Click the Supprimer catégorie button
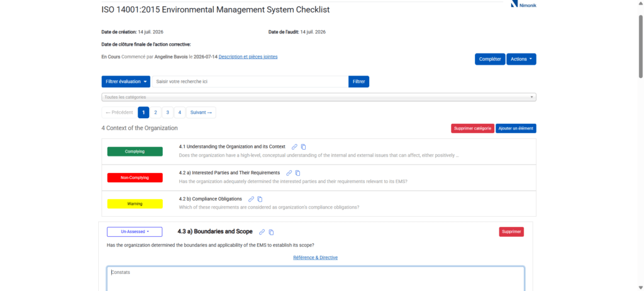Image resolution: width=644 pixels, height=291 pixels. point(473,128)
